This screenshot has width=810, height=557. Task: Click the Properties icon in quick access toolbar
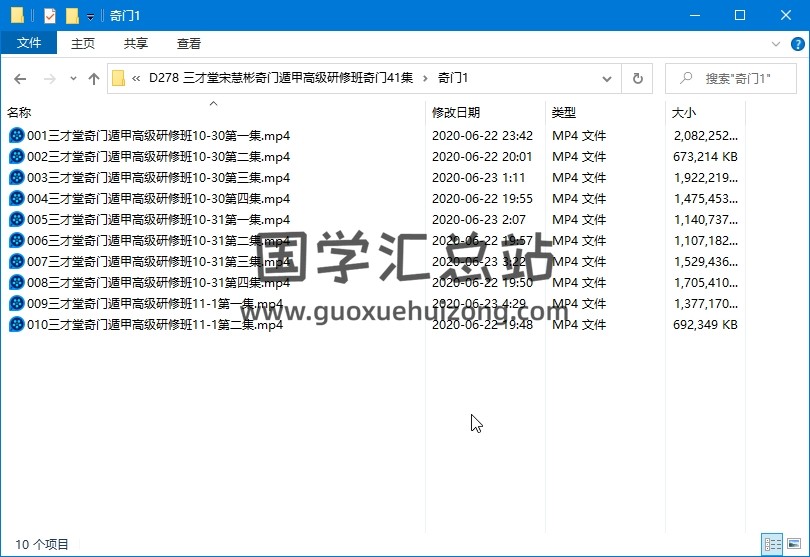tap(51, 15)
